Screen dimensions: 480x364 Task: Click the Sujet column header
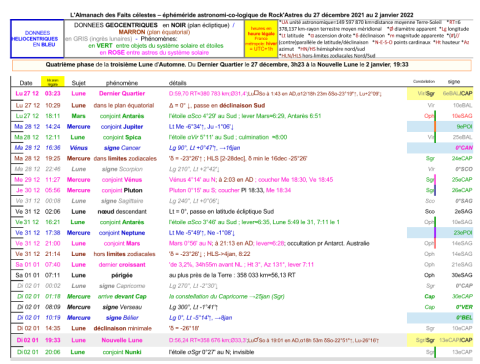click(79, 83)
